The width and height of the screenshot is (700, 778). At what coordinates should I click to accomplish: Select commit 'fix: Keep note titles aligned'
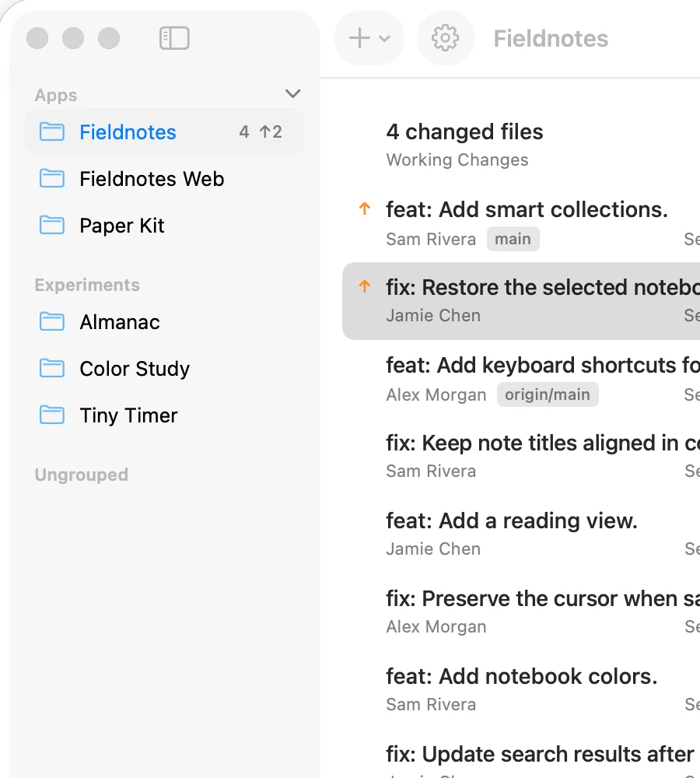[x=521, y=457]
